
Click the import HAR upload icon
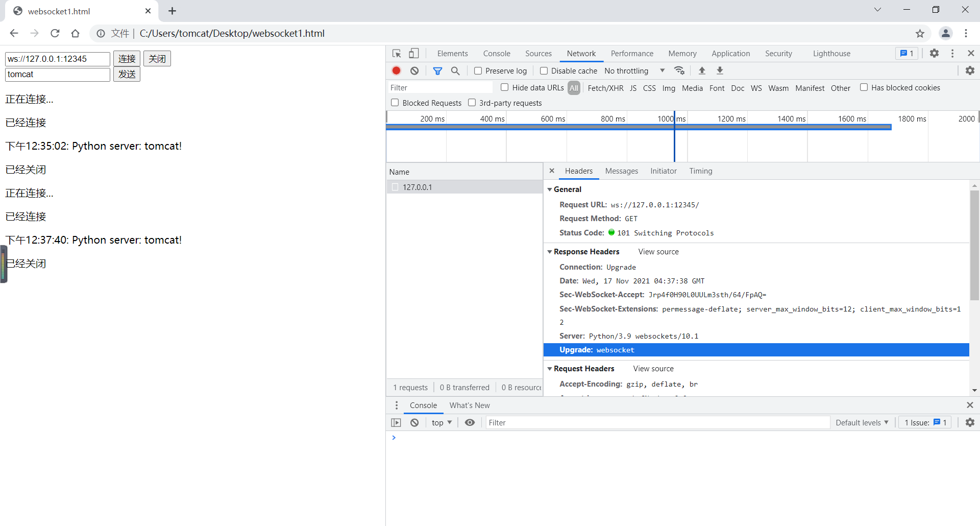click(702, 70)
